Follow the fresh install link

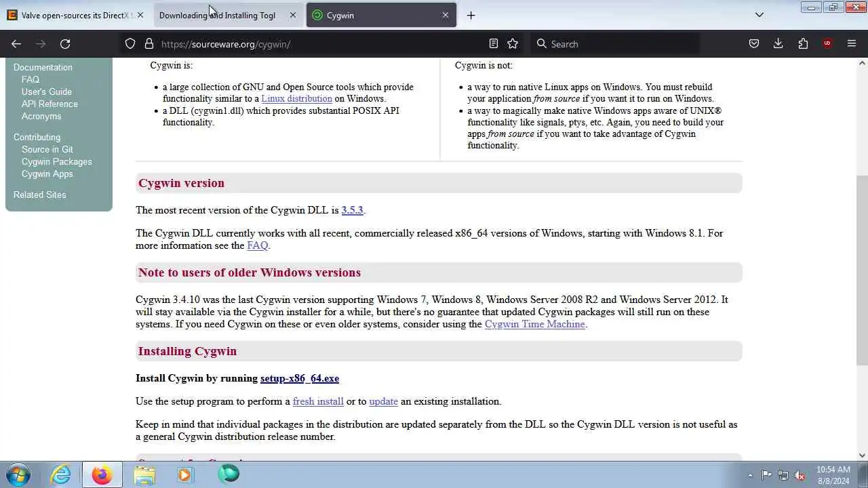tap(318, 401)
